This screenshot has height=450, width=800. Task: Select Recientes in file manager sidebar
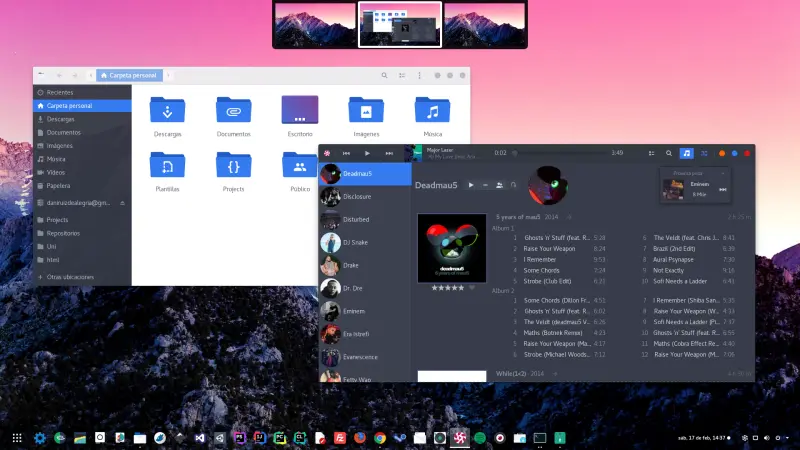point(82,92)
